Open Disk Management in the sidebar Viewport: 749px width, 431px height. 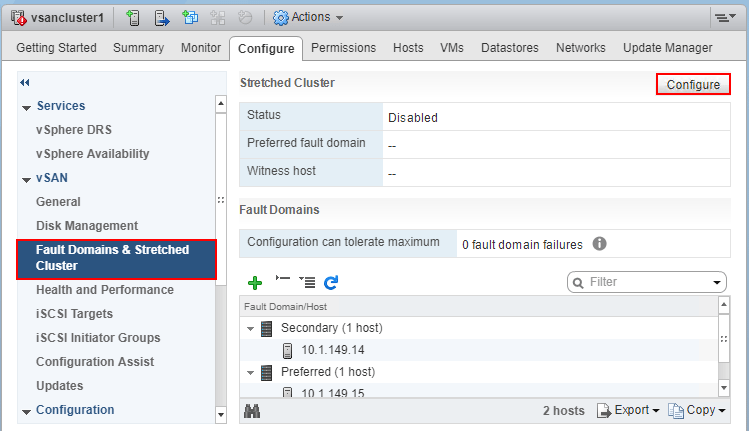tap(87, 226)
